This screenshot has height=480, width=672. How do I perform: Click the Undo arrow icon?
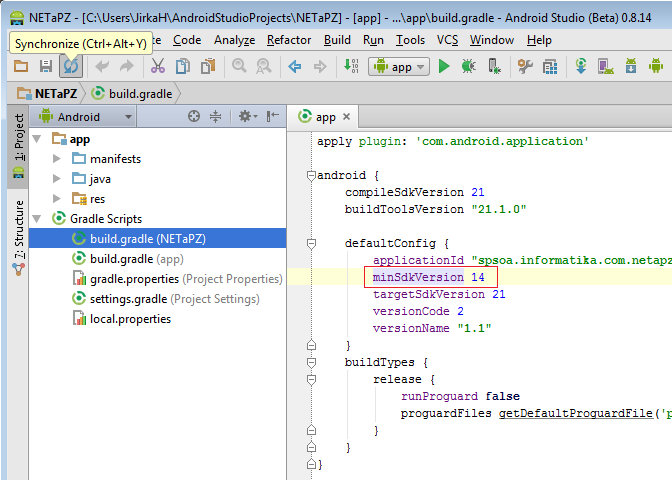[102, 66]
